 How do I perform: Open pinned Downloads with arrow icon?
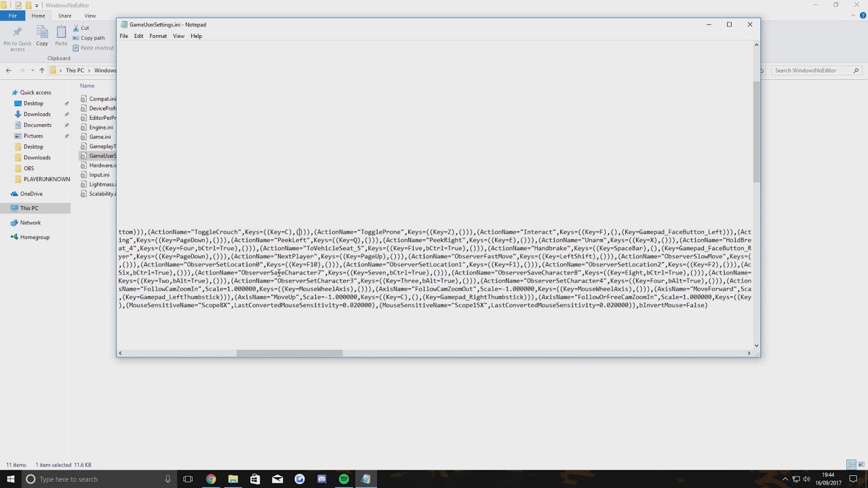tap(37, 115)
